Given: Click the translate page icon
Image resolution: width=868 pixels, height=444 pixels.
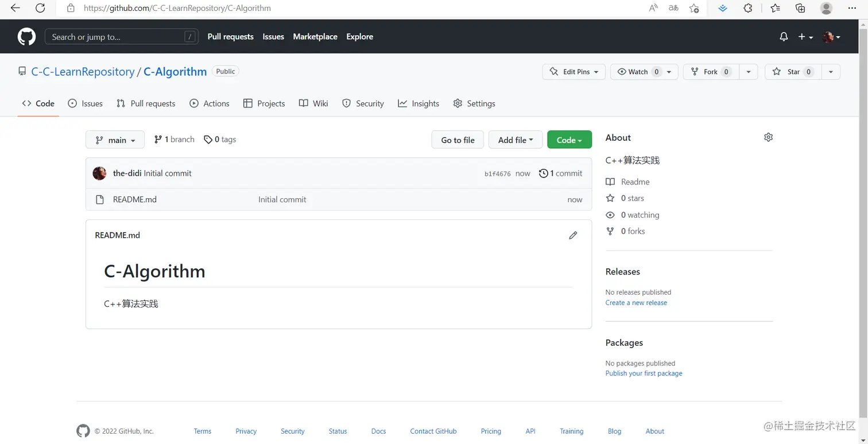Looking at the screenshot, I should tap(674, 8).
